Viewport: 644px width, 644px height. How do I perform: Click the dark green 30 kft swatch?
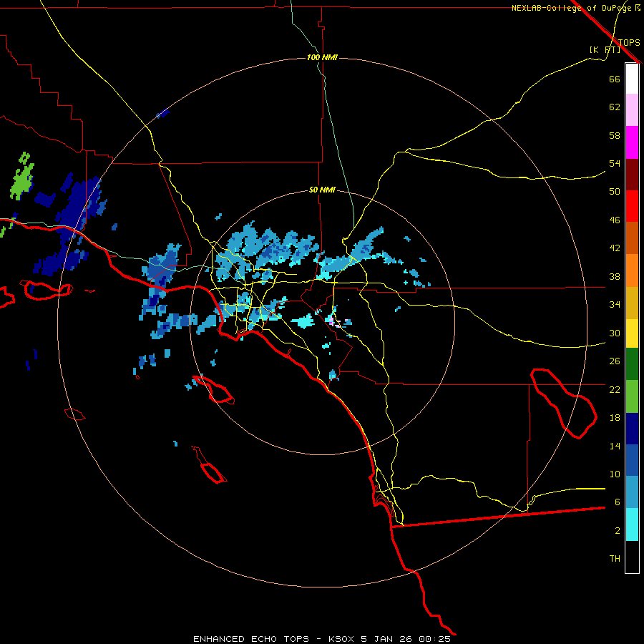631,364
